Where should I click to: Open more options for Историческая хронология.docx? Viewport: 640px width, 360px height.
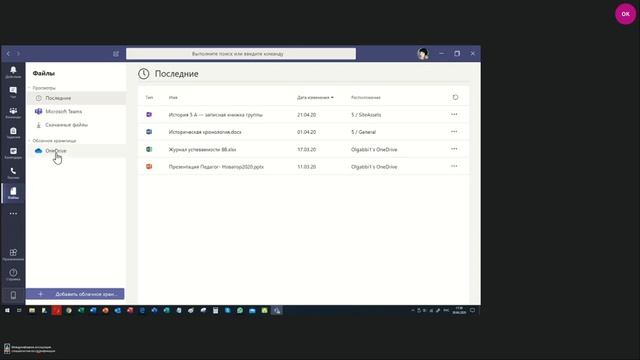tap(454, 132)
